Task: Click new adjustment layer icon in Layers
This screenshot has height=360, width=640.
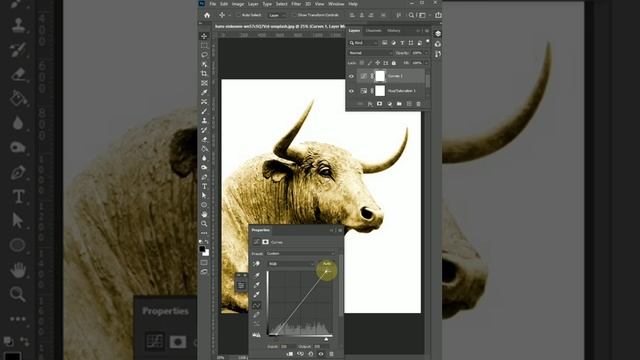Action: point(389,104)
